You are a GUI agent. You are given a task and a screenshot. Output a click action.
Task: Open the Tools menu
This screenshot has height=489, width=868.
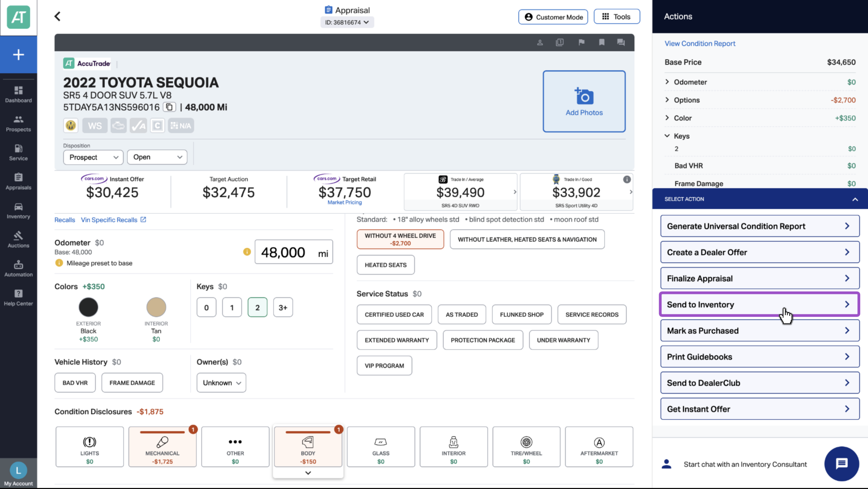coord(617,17)
